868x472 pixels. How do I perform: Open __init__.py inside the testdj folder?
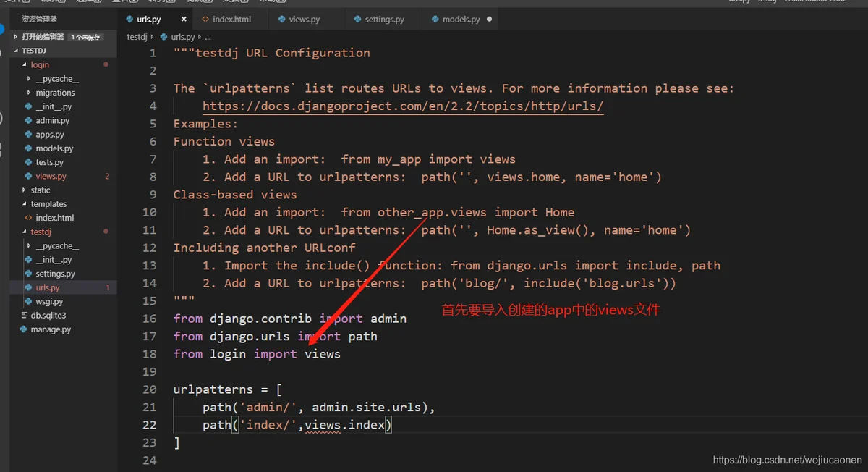54,260
